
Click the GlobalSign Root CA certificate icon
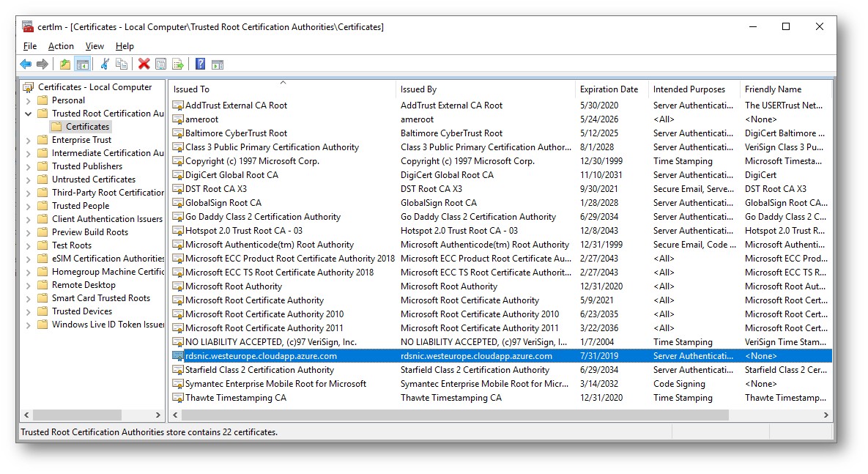pos(178,203)
